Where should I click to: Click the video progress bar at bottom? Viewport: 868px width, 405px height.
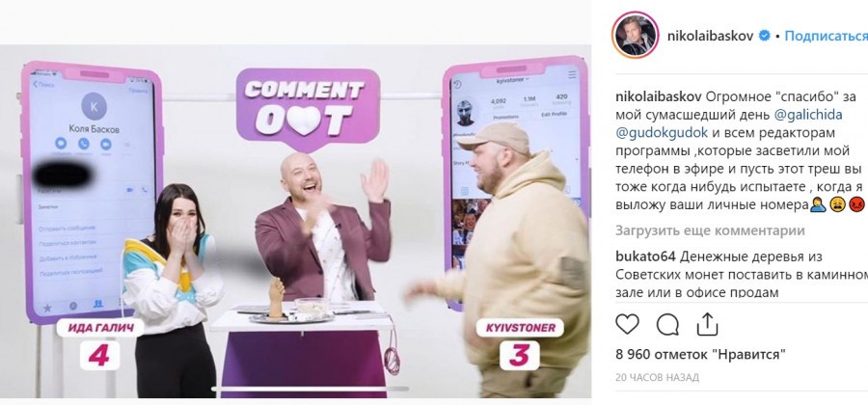pyautogui.click(x=310, y=389)
